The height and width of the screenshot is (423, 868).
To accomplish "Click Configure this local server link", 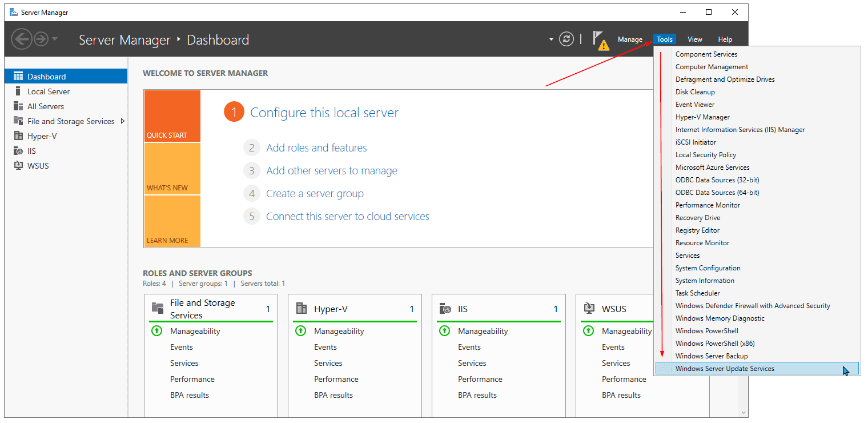I will [324, 113].
